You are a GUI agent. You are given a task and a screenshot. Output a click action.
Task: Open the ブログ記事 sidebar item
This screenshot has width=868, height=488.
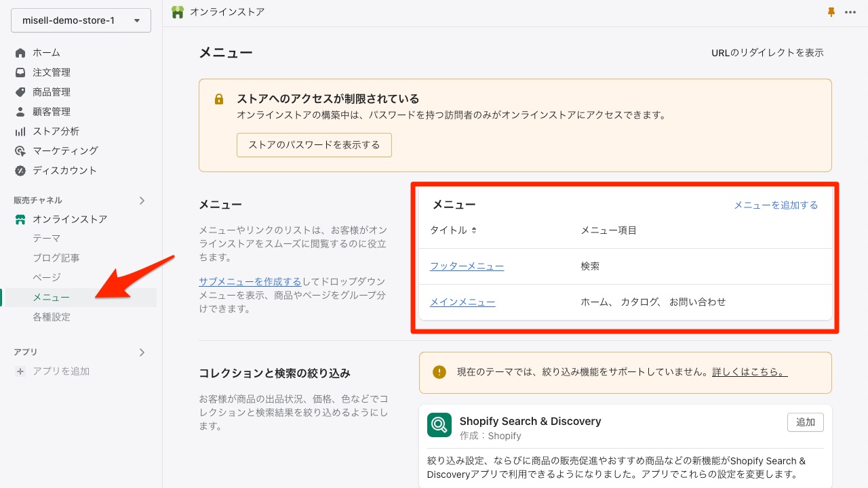(56, 258)
